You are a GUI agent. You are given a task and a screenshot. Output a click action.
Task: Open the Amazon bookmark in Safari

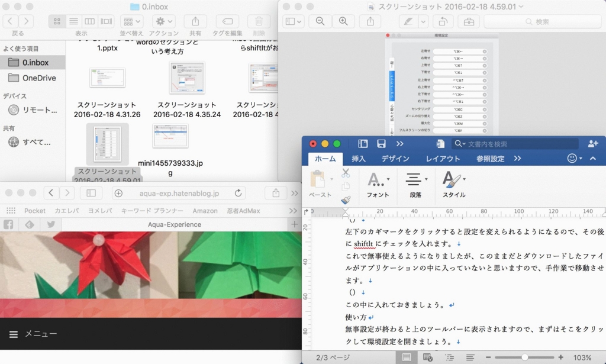tap(205, 211)
